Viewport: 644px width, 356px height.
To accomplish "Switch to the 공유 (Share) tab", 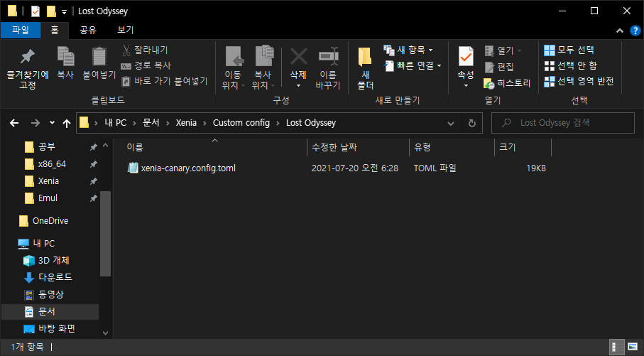I will pos(87,30).
